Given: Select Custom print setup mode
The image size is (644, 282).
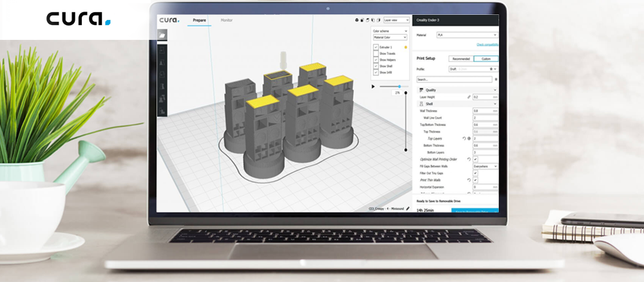Looking at the screenshot, I should tap(486, 59).
